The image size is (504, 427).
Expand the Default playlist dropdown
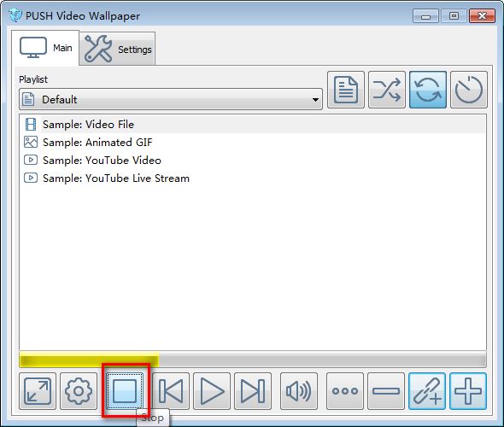[x=171, y=99]
